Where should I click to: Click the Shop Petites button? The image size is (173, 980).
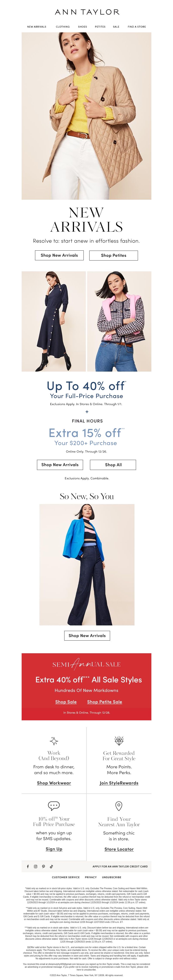[x=114, y=255]
